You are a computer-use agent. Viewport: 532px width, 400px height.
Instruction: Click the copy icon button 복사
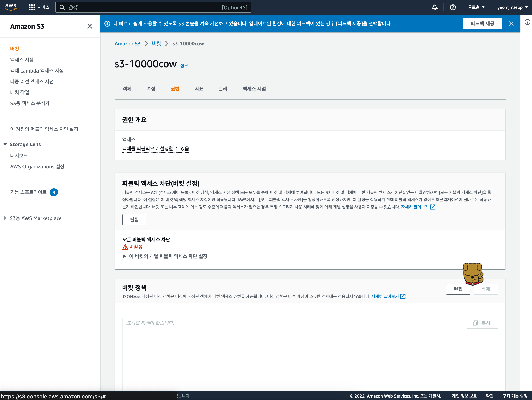click(x=482, y=323)
